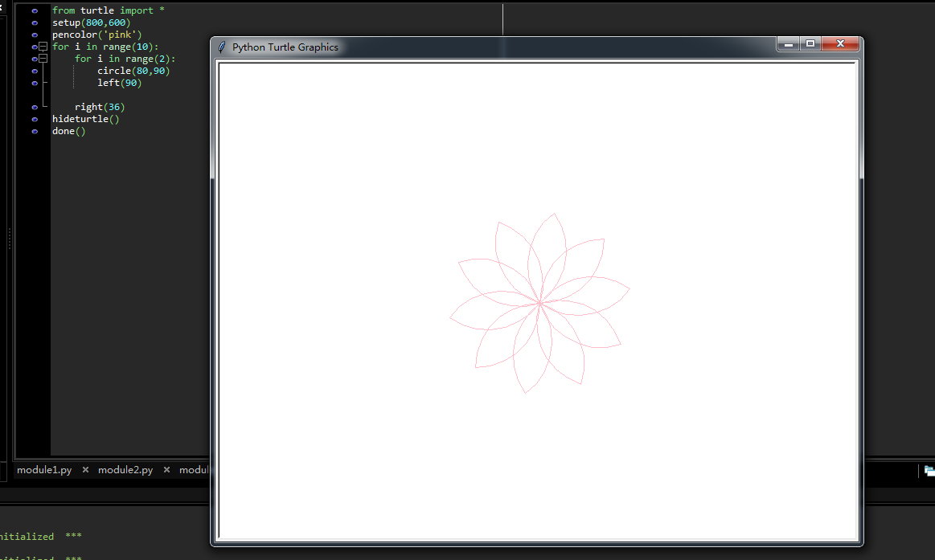Click the right(36) code text

(100, 107)
